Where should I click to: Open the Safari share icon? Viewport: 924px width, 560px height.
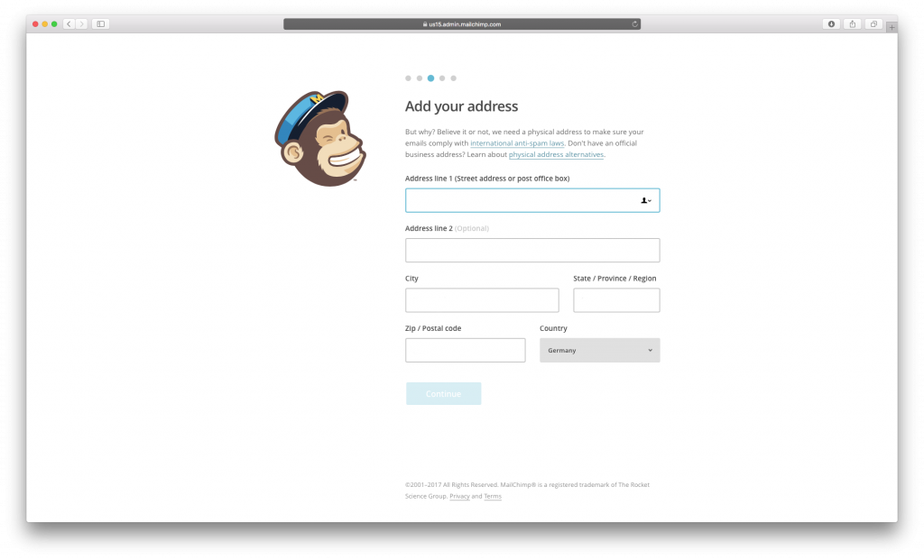(853, 24)
